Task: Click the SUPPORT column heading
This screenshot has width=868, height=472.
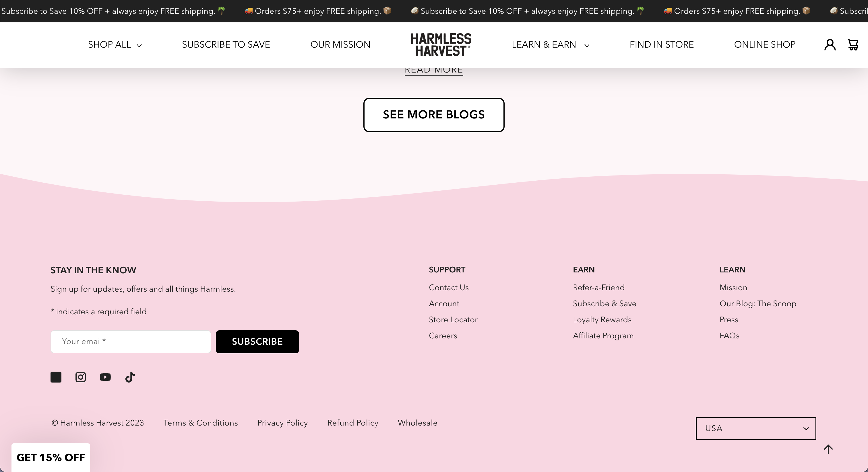Action: click(x=447, y=270)
